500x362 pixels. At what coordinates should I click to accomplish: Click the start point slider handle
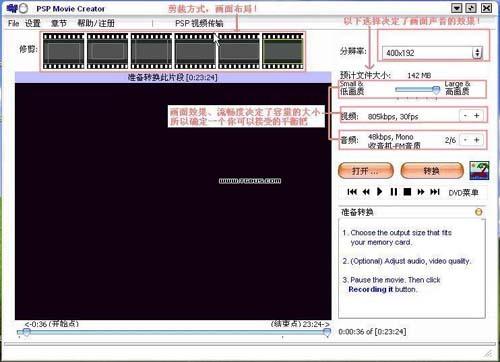pos(26,332)
